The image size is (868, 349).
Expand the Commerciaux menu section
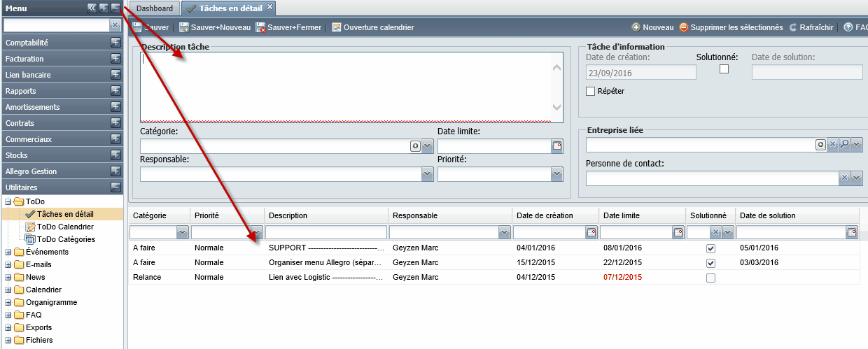click(x=115, y=139)
